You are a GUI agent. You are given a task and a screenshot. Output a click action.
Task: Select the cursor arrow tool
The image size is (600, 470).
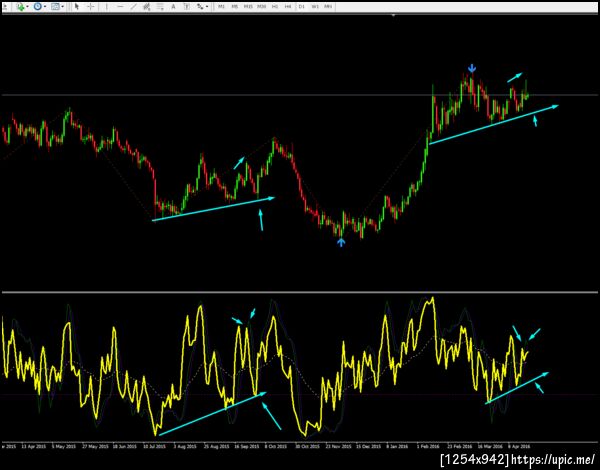coord(77,7)
